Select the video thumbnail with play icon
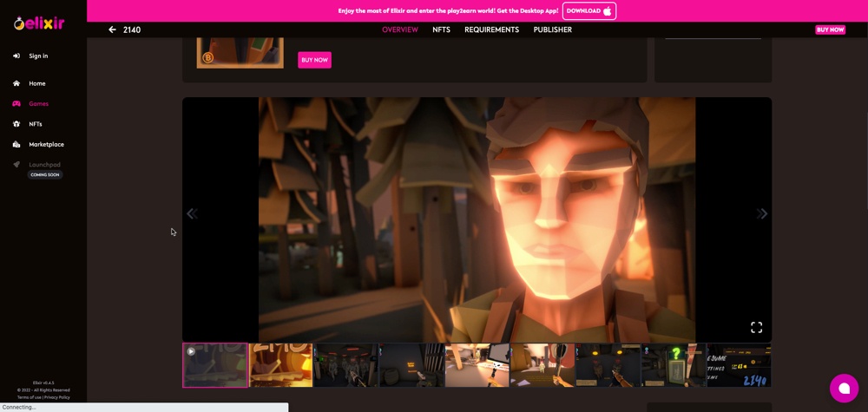868x412 pixels. [214, 365]
